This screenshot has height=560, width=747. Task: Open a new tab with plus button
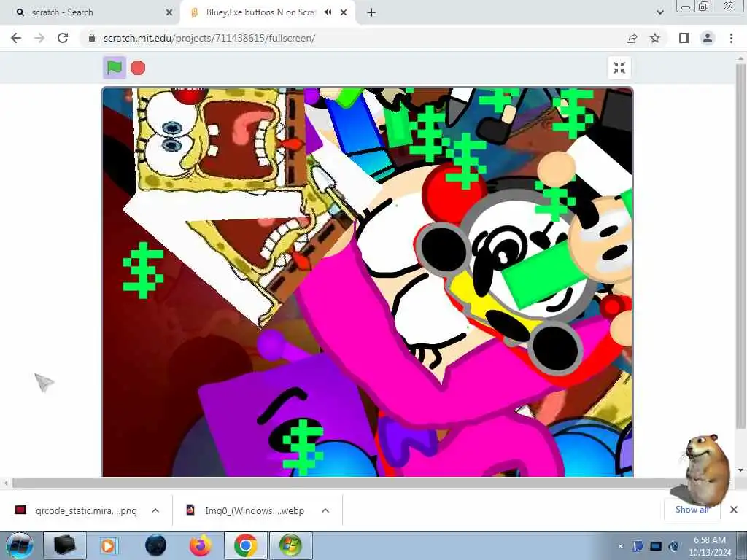pos(371,13)
